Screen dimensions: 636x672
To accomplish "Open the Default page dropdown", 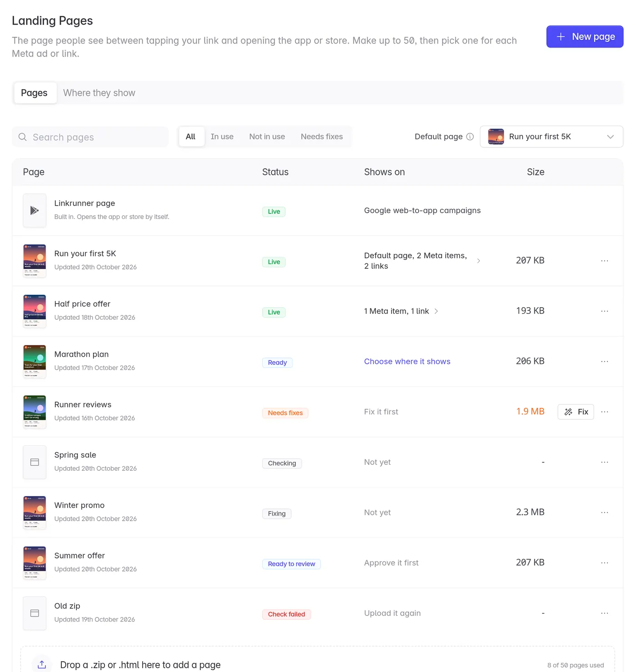I will (x=552, y=137).
